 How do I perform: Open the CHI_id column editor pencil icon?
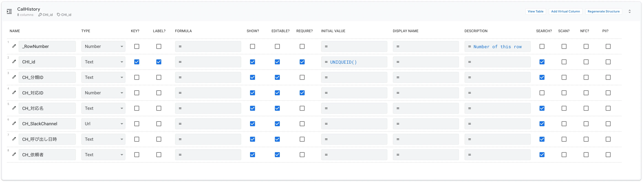pos(14,62)
